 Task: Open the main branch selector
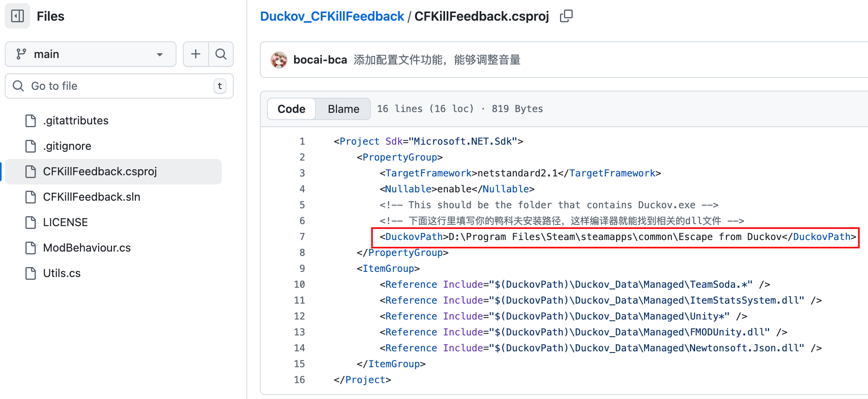click(91, 54)
